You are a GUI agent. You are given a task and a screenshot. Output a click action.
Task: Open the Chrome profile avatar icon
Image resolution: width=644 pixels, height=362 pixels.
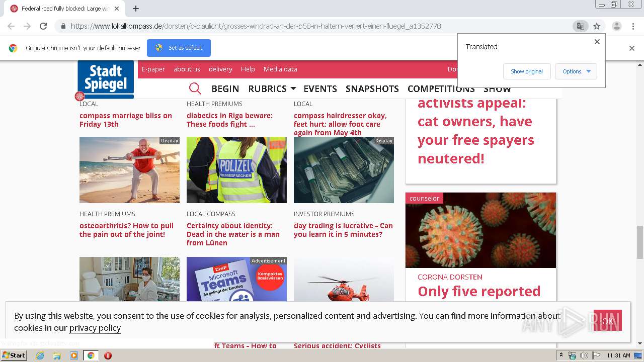tap(616, 26)
